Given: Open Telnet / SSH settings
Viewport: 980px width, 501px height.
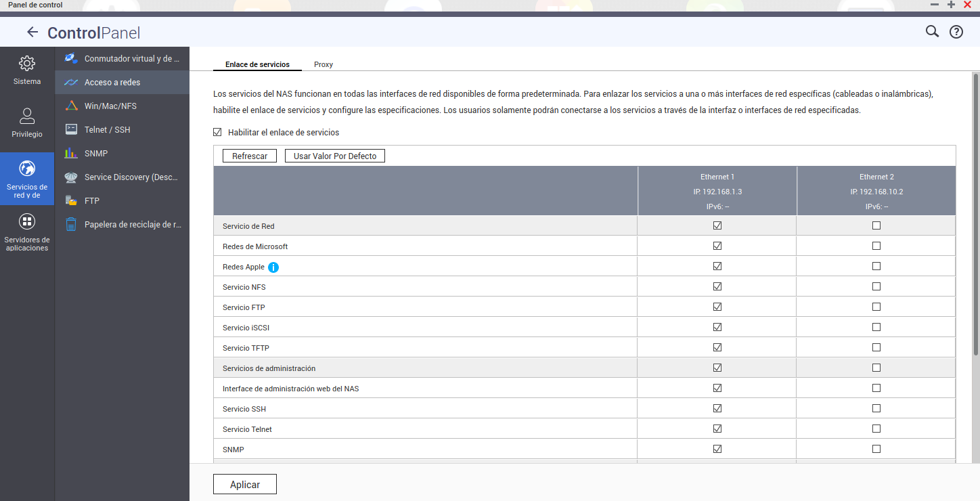Looking at the screenshot, I should pos(107,129).
